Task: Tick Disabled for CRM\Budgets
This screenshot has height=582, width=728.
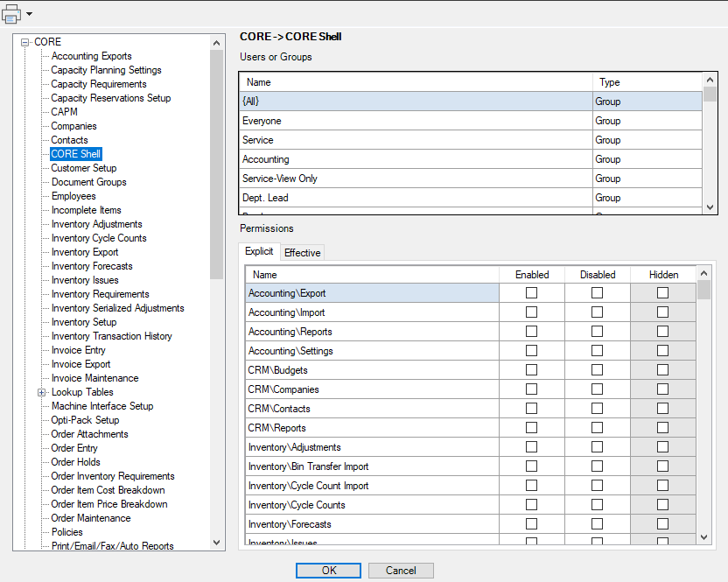Action: click(597, 369)
